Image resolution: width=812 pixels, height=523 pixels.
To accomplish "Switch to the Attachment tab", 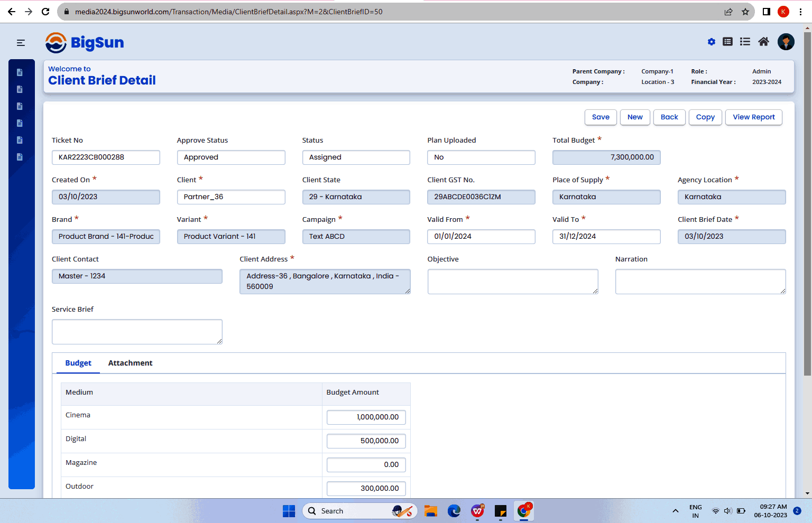I will (130, 363).
